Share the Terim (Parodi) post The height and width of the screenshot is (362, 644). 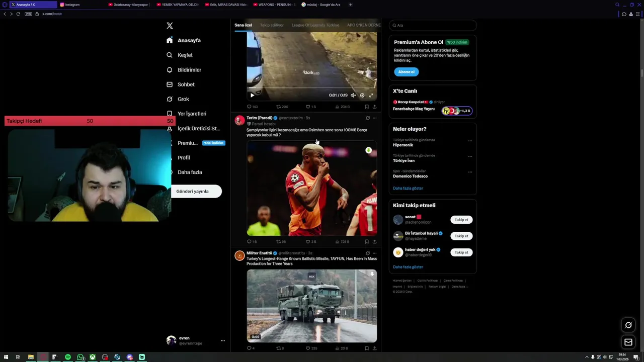pos(374,242)
